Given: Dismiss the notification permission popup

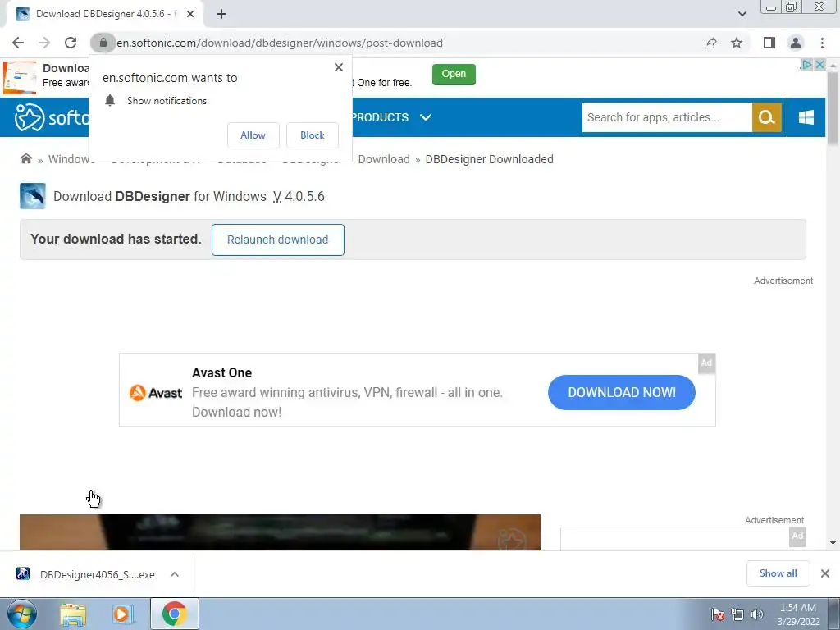Looking at the screenshot, I should 339,67.
